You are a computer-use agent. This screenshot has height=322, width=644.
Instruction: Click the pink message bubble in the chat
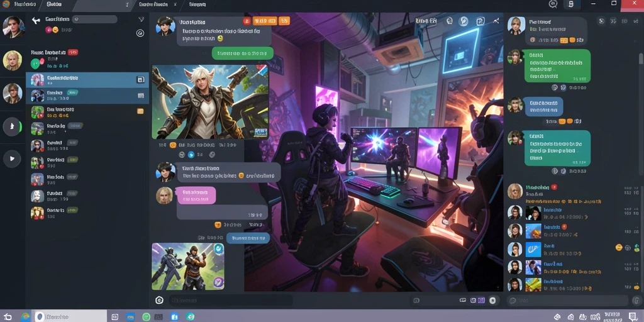(x=196, y=195)
